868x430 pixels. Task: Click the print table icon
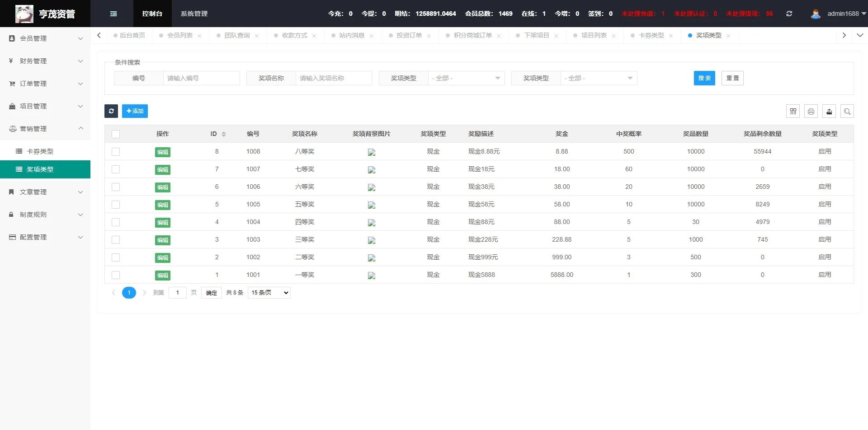click(x=811, y=111)
